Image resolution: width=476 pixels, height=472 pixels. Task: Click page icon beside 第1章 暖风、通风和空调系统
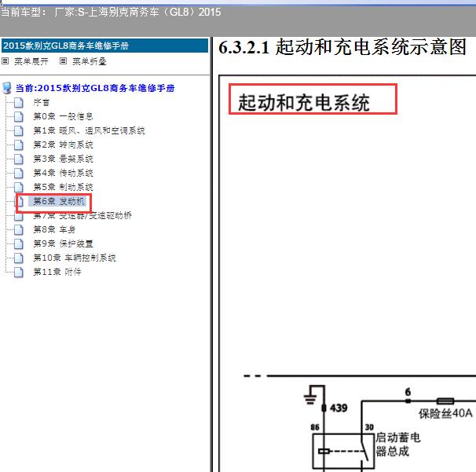click(19, 131)
